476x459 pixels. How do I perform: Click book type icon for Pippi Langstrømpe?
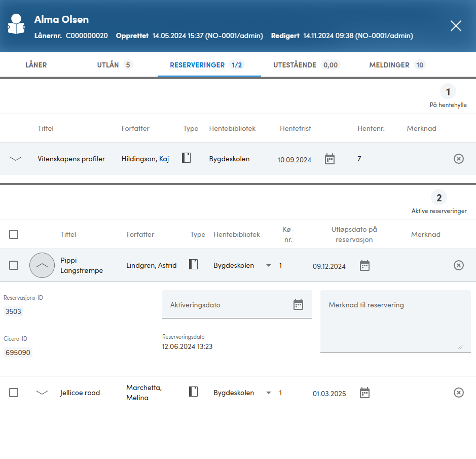tap(193, 264)
